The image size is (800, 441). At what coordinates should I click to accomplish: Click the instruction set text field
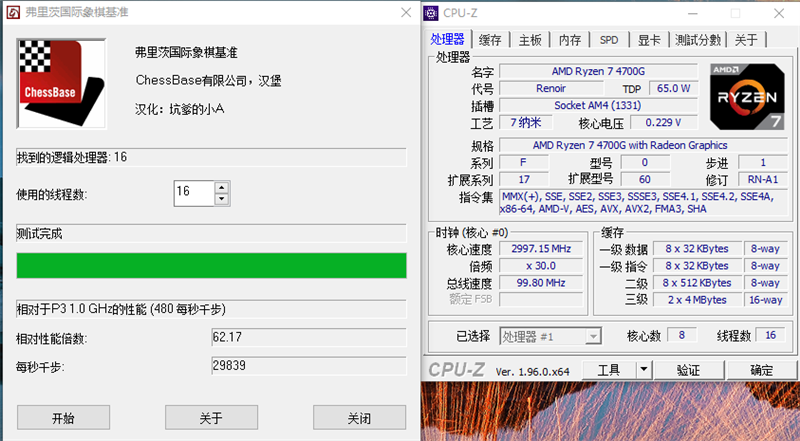point(643,203)
